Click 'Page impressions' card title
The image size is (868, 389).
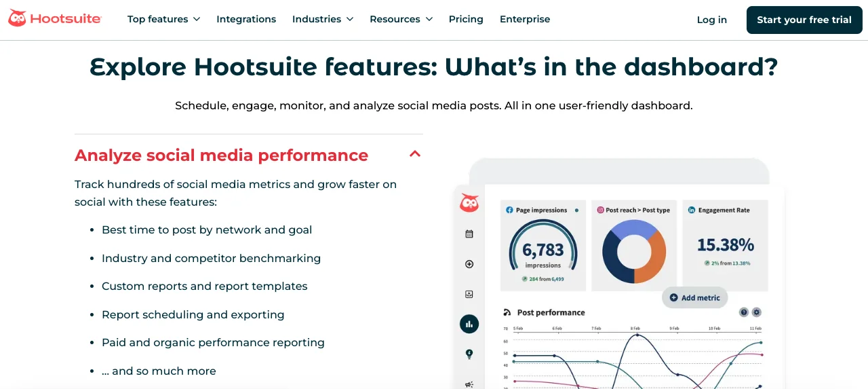(541, 210)
